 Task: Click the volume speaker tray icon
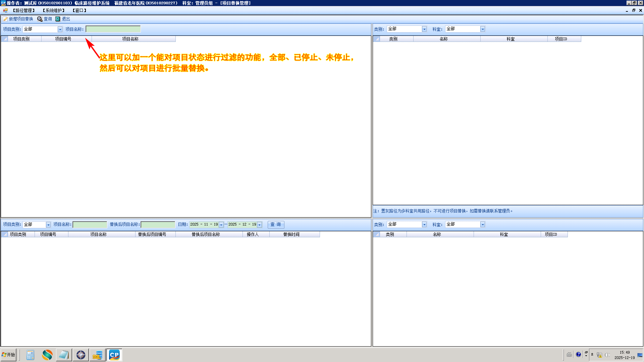[607, 355]
